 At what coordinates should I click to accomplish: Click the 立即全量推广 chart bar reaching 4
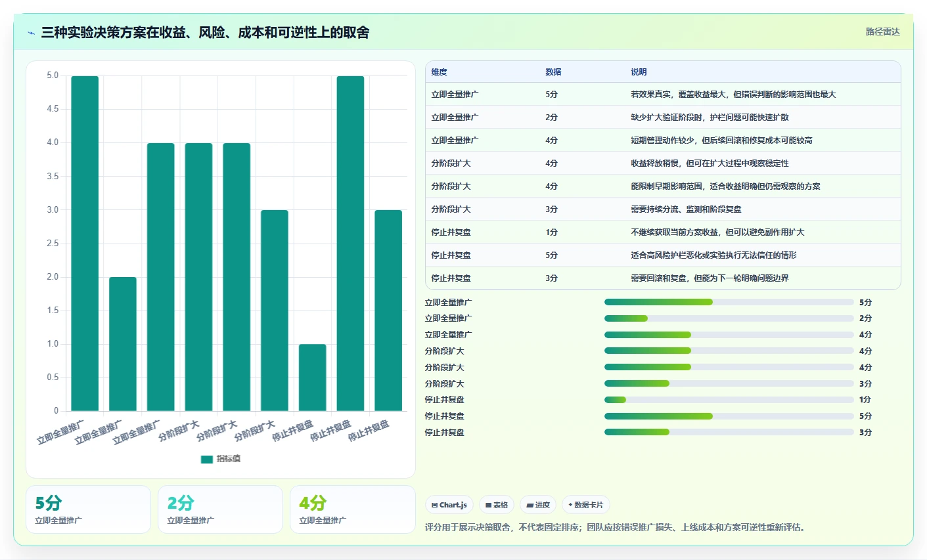(x=161, y=277)
